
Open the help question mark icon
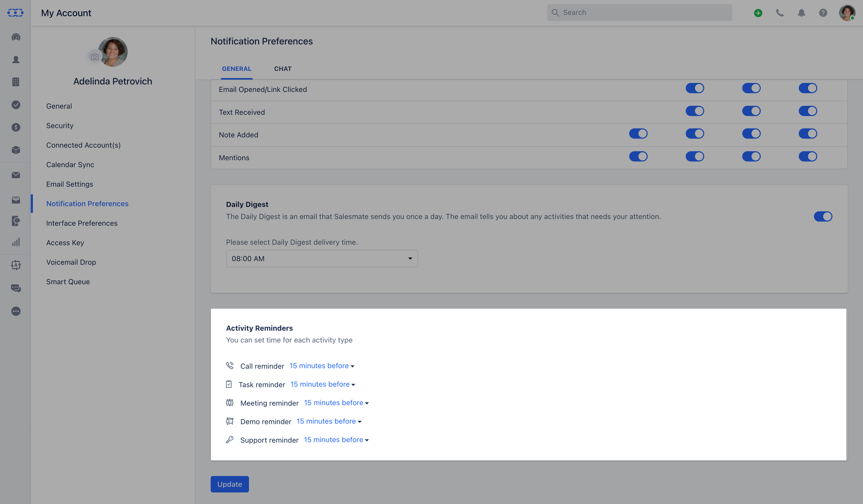point(823,13)
